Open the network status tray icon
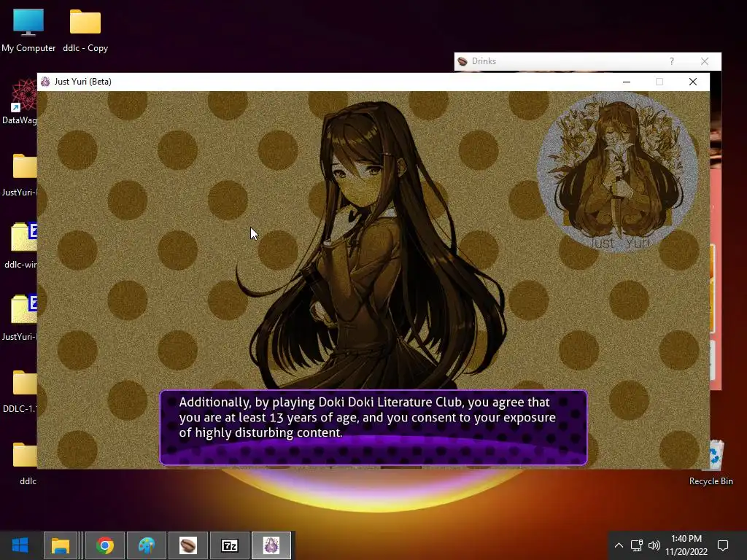Viewport: 747px width, 560px height. pos(636,545)
